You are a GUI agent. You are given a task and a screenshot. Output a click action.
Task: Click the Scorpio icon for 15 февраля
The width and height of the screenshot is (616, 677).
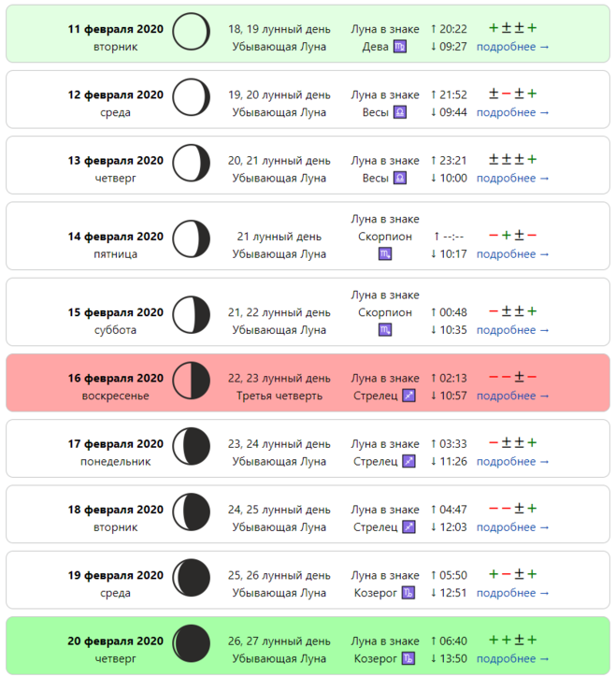tap(385, 330)
